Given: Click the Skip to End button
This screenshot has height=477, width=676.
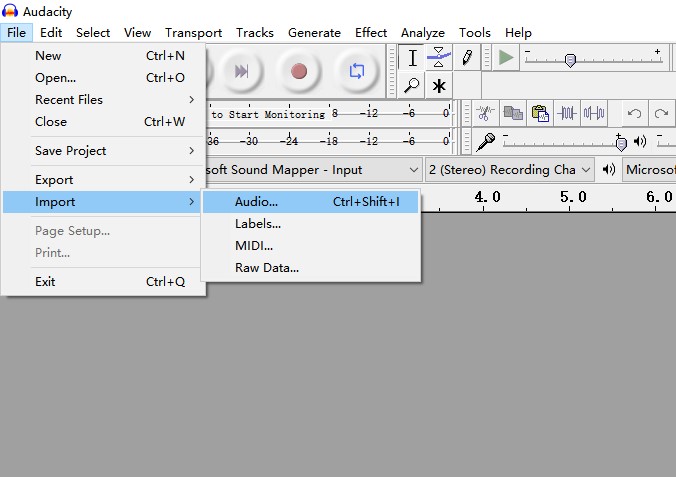Looking at the screenshot, I should [x=241, y=71].
